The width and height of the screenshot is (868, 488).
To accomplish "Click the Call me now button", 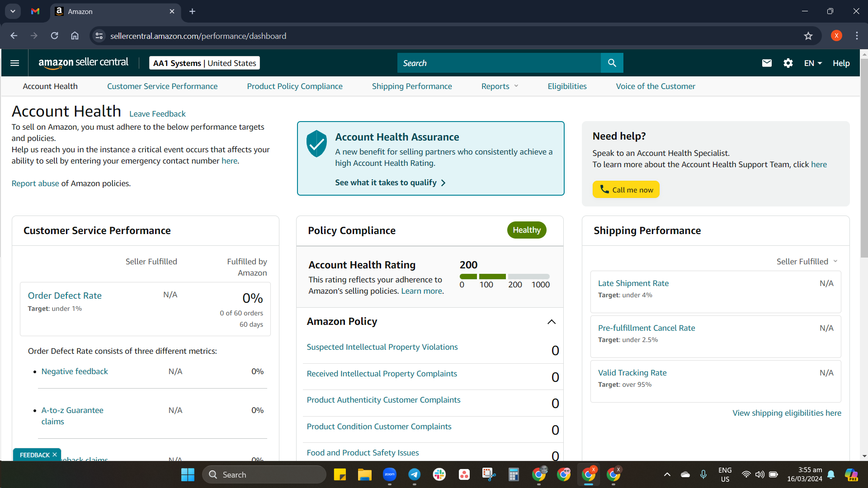I will click(x=626, y=189).
